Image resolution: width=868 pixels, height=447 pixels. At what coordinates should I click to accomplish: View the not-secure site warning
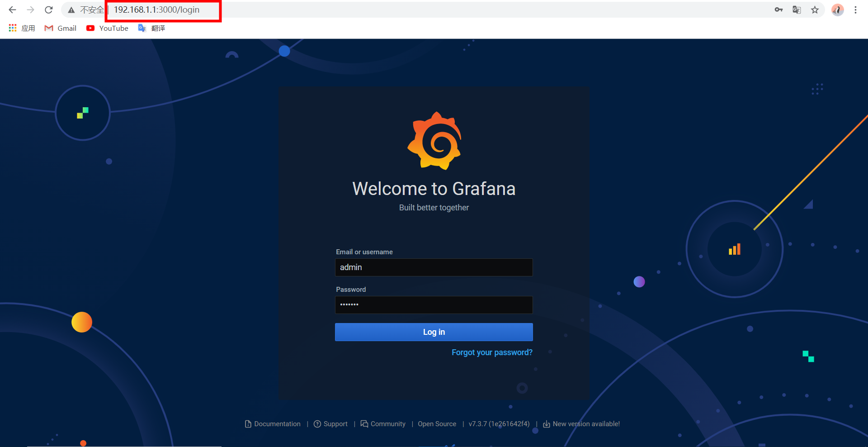[x=85, y=10]
